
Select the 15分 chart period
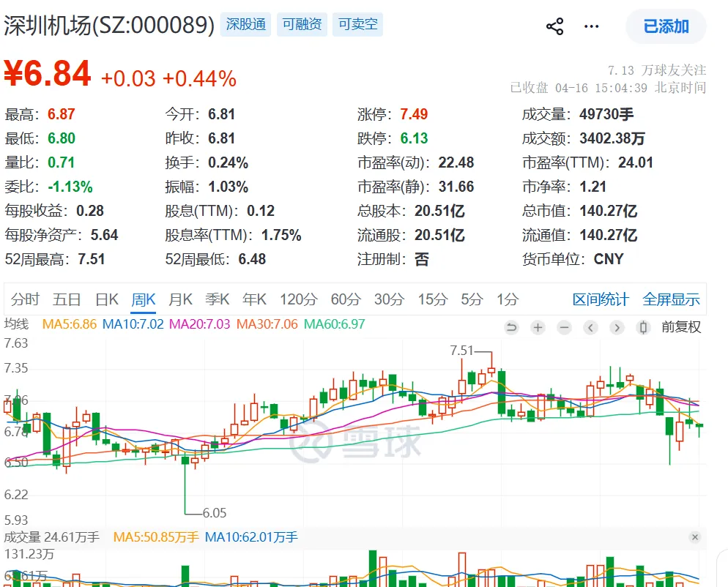tap(432, 299)
